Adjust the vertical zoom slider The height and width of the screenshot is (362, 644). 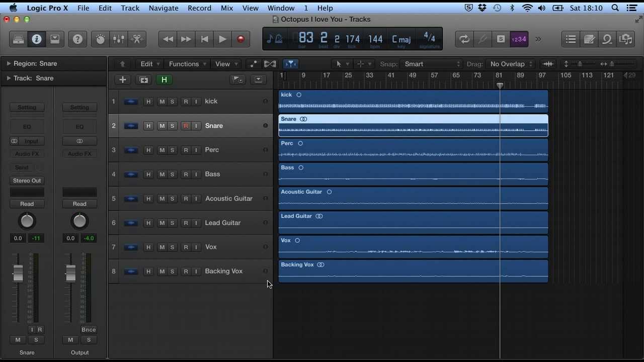tap(579, 64)
